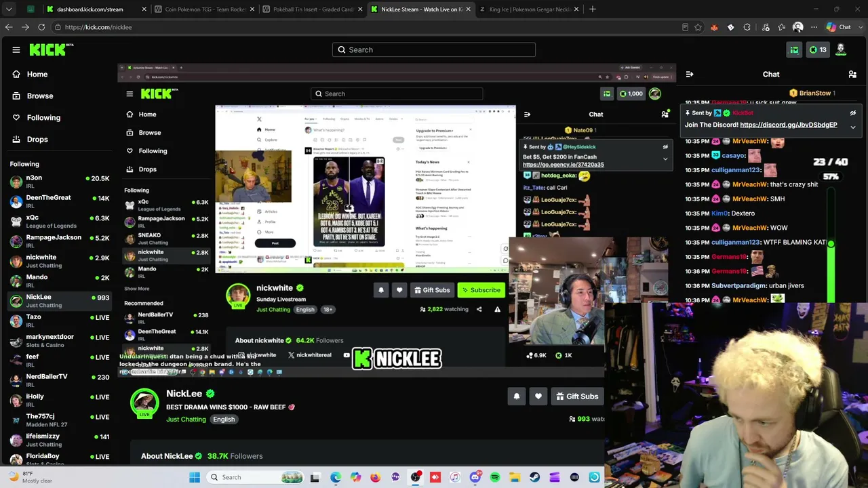This screenshot has height=488, width=868.
Task: Open Drops in the sidebar
Action: coord(37,139)
